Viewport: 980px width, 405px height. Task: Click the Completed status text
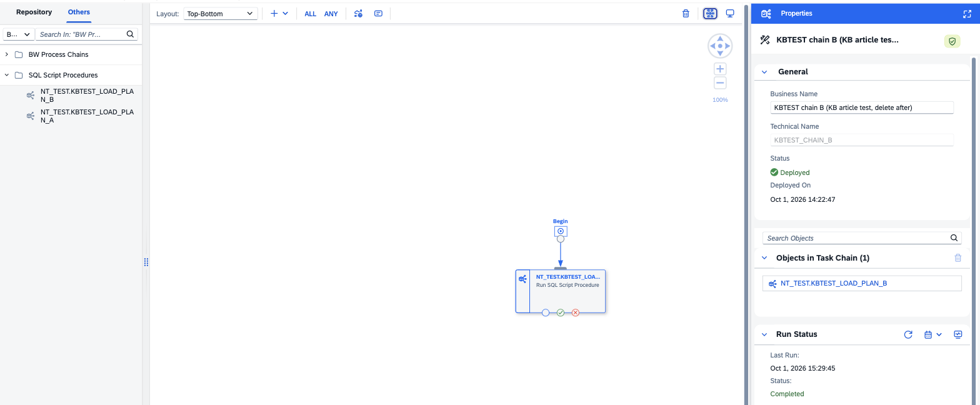pos(787,394)
